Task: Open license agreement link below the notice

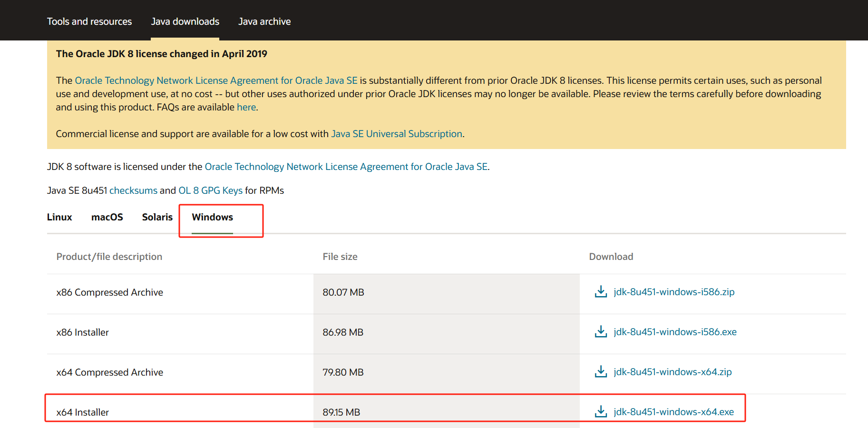Action: coord(346,167)
